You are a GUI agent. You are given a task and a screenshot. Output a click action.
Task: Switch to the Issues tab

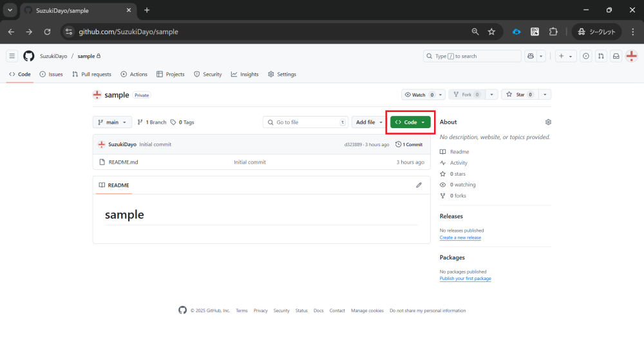tap(52, 74)
